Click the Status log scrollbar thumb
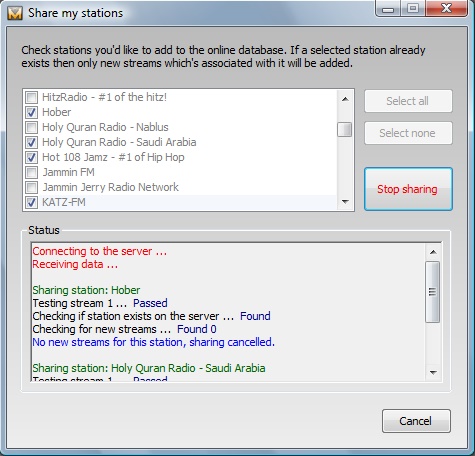Viewport: 475px width, 456px height. coord(433,292)
